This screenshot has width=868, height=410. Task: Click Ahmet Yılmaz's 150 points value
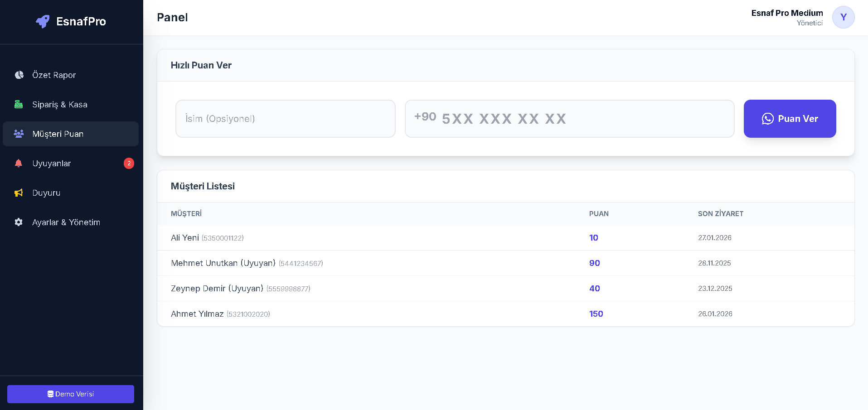tap(596, 314)
